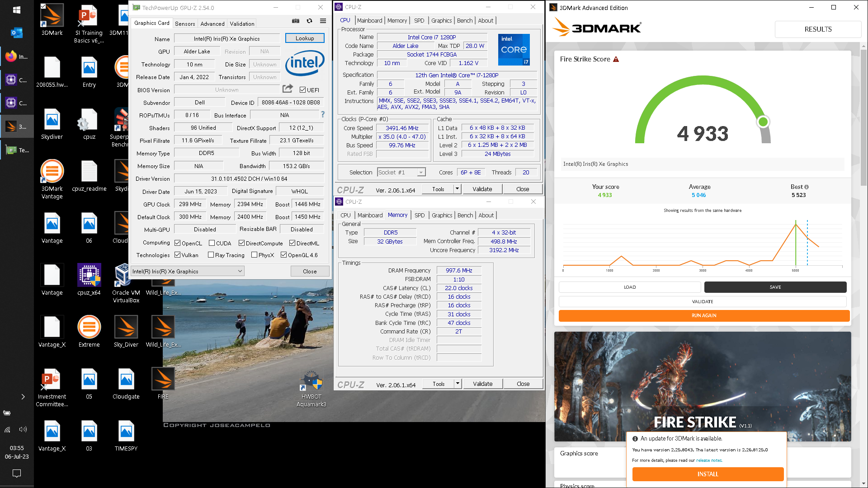This screenshot has width=868, height=488.
Task: Open the Extreme desktop icon
Action: 89,332
